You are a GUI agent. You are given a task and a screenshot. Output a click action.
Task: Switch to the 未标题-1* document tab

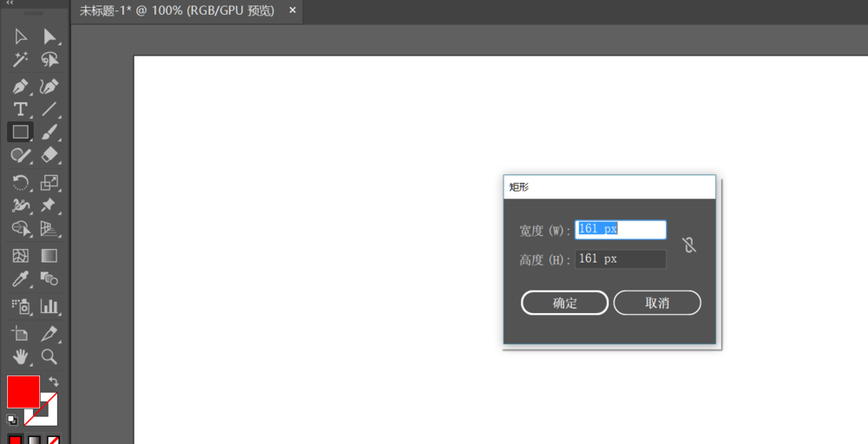pyautogui.click(x=177, y=11)
